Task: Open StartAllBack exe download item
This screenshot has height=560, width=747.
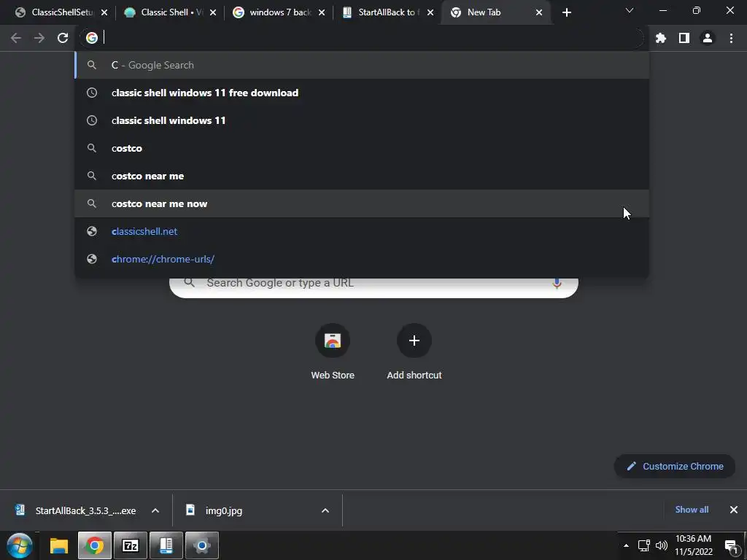Action: click(x=76, y=510)
